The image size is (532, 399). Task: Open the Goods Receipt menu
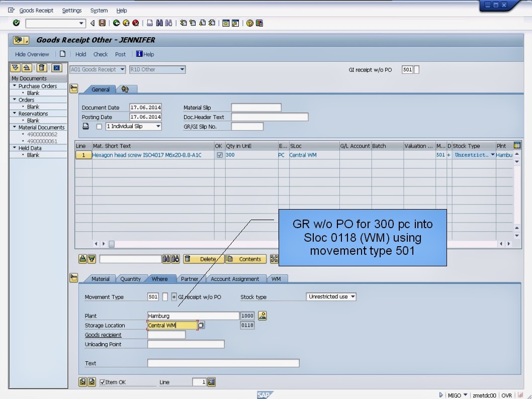pyautogui.click(x=36, y=10)
